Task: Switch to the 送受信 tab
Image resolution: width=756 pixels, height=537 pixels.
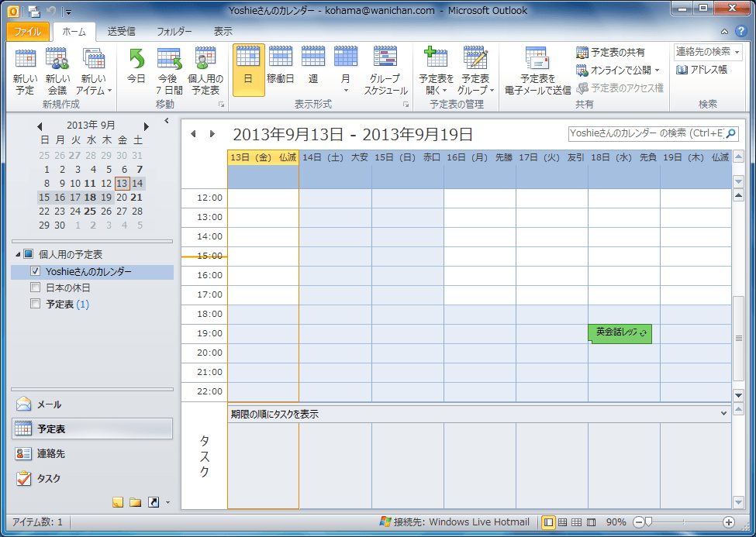Action: 121,32
